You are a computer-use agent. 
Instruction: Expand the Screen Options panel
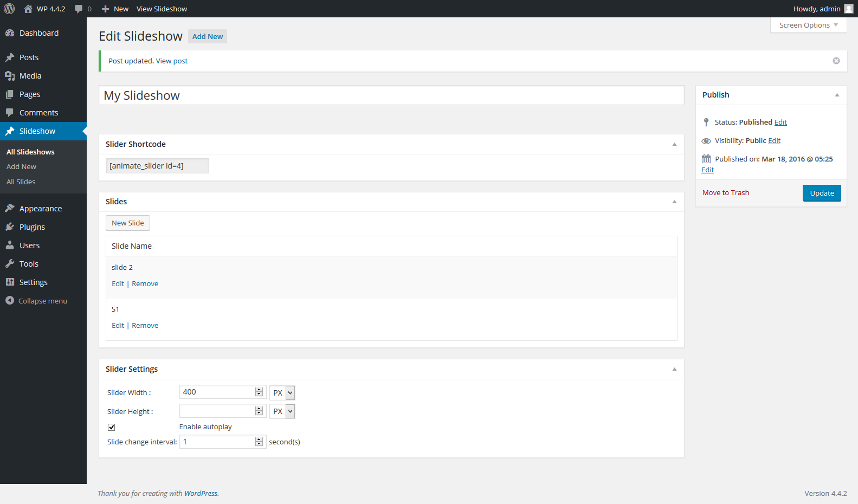(x=809, y=25)
